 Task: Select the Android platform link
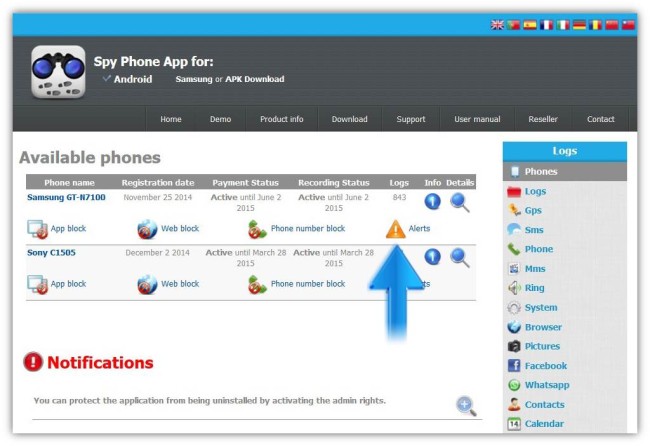tap(133, 79)
